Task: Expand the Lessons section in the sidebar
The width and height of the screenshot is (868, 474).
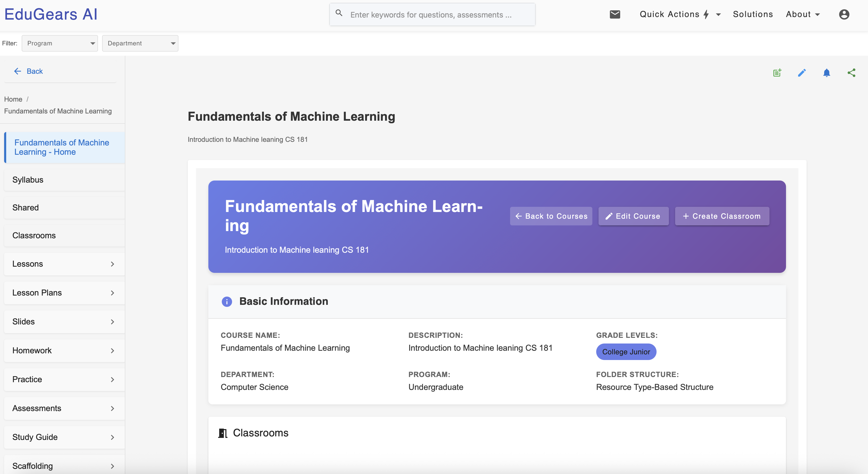Action: [64, 264]
